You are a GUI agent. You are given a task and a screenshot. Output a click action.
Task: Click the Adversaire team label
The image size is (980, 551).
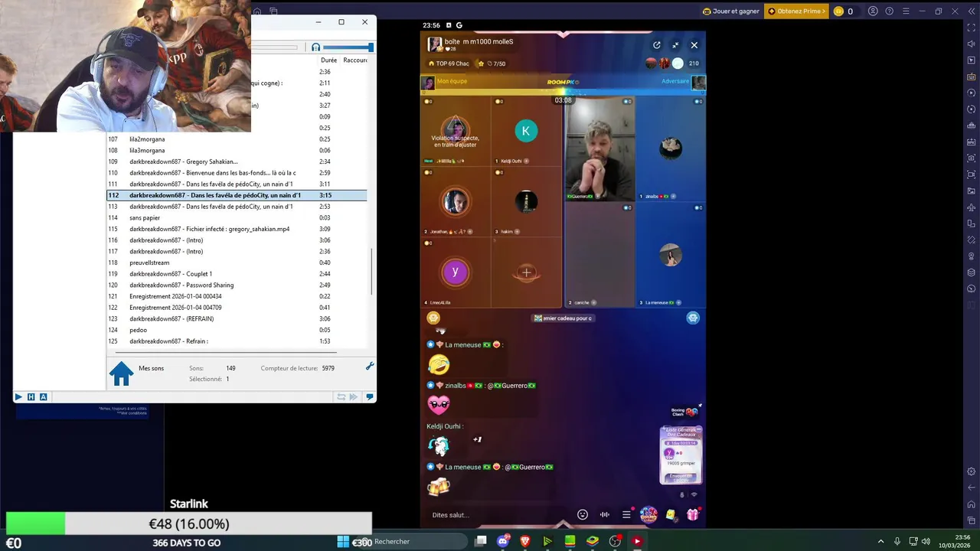pos(675,81)
